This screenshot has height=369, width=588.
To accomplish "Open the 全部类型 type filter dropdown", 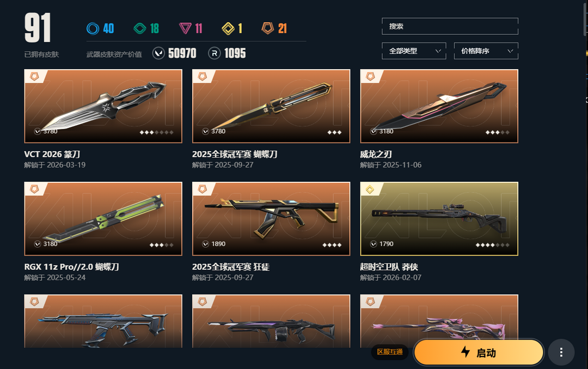I will [414, 51].
